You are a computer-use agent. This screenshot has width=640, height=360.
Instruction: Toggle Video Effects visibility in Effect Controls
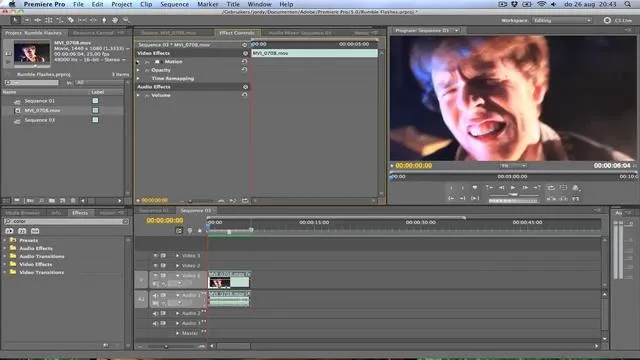(245, 53)
